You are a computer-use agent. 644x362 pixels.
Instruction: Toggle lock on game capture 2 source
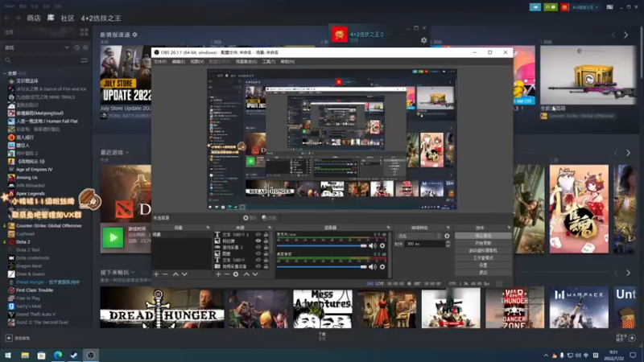[266, 248]
